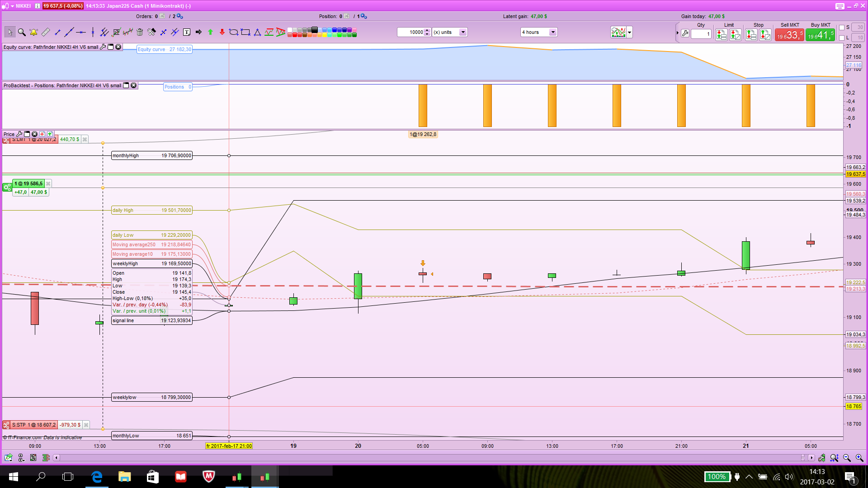
Task: Expand the indicators button dropdown arrow
Action: point(629,32)
